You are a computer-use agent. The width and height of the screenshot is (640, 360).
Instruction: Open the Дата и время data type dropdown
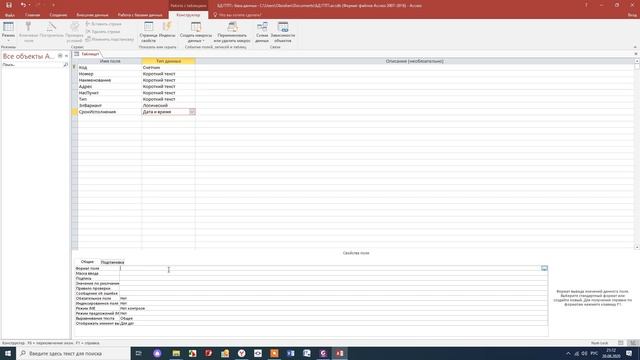coord(192,112)
